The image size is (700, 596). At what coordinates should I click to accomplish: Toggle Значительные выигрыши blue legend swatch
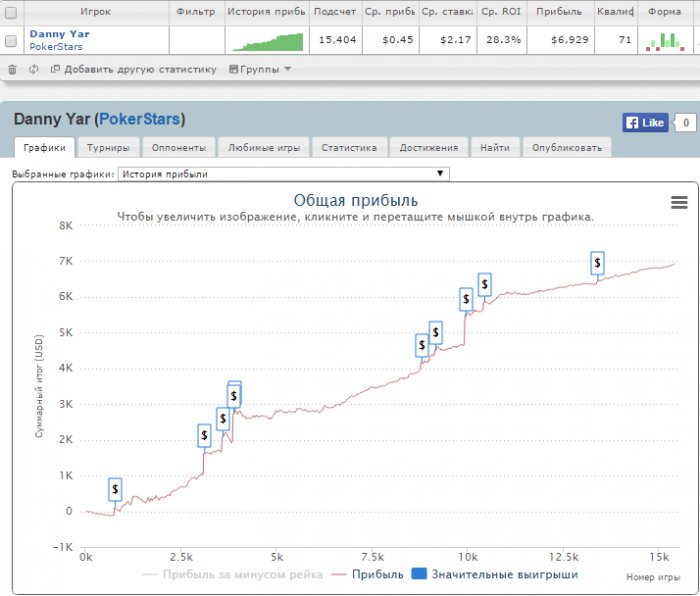point(420,574)
